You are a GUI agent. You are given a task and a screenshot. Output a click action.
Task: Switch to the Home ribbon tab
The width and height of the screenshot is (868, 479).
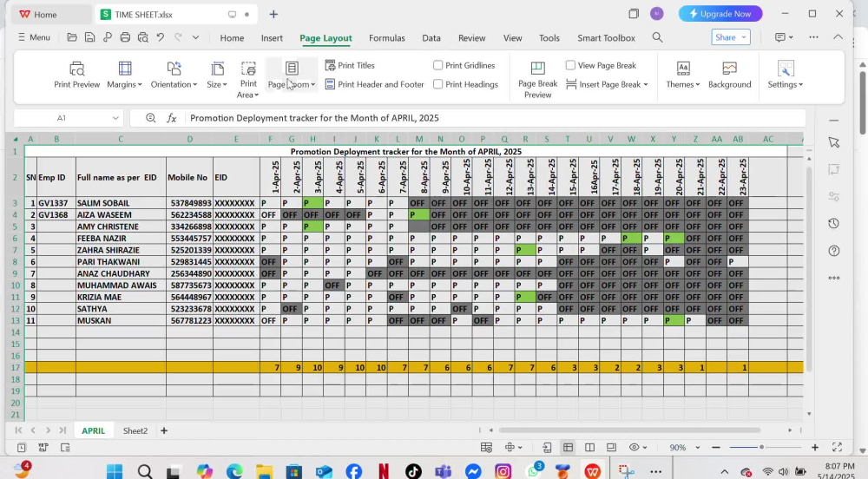pos(232,37)
